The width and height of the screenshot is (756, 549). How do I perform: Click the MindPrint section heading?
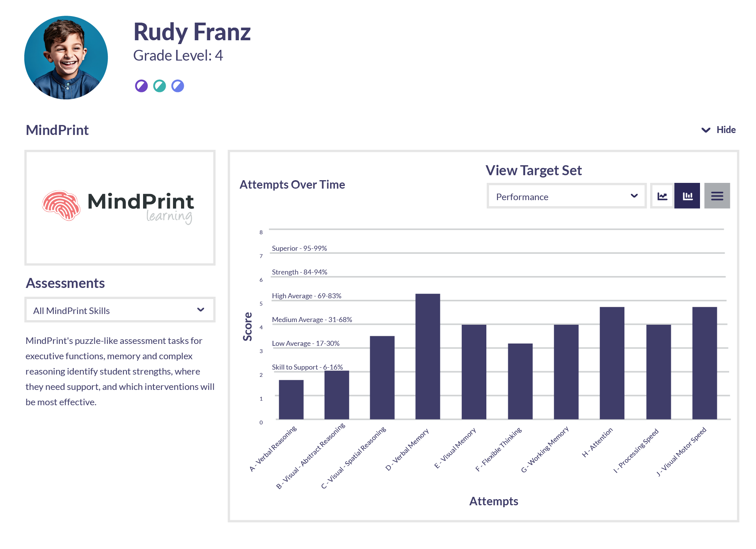[57, 130]
